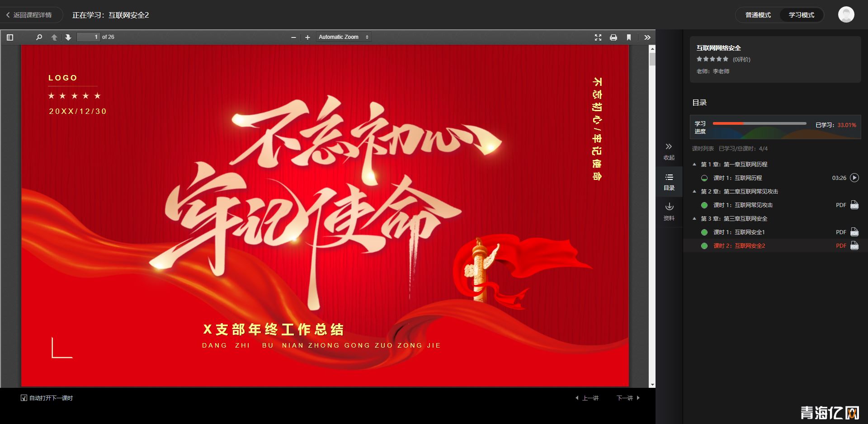Enable 自动打开下一课时 checkbox

pyautogui.click(x=23, y=398)
